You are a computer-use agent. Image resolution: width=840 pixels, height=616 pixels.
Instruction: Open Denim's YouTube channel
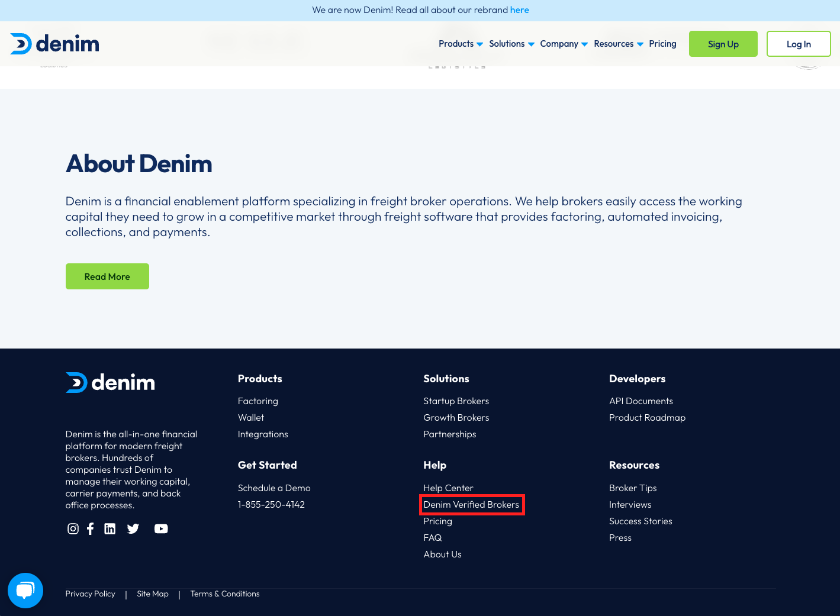pyautogui.click(x=161, y=528)
